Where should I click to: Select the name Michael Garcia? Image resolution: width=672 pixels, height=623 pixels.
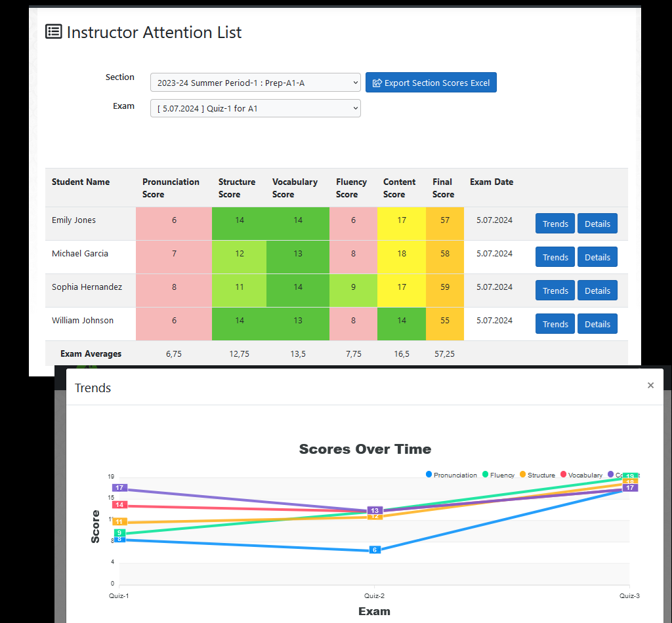[x=79, y=254]
